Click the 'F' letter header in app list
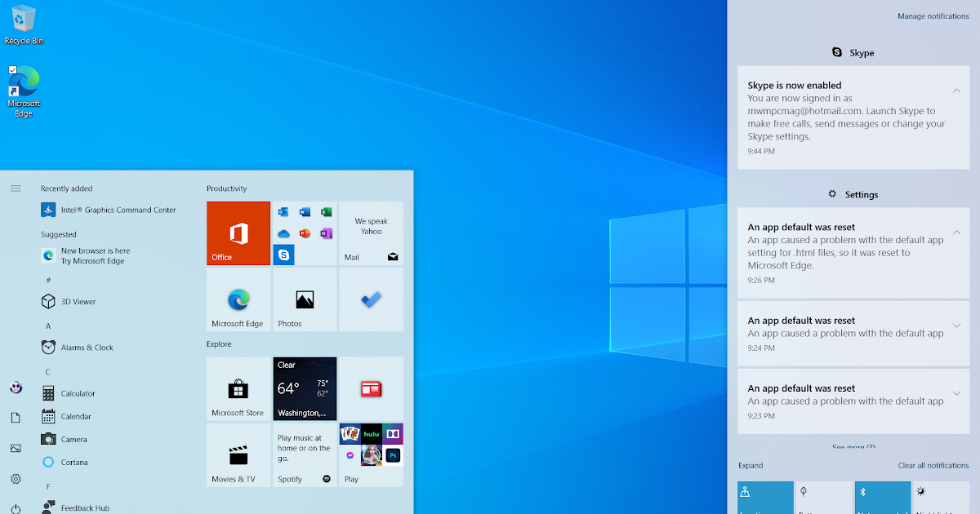 pos(48,486)
